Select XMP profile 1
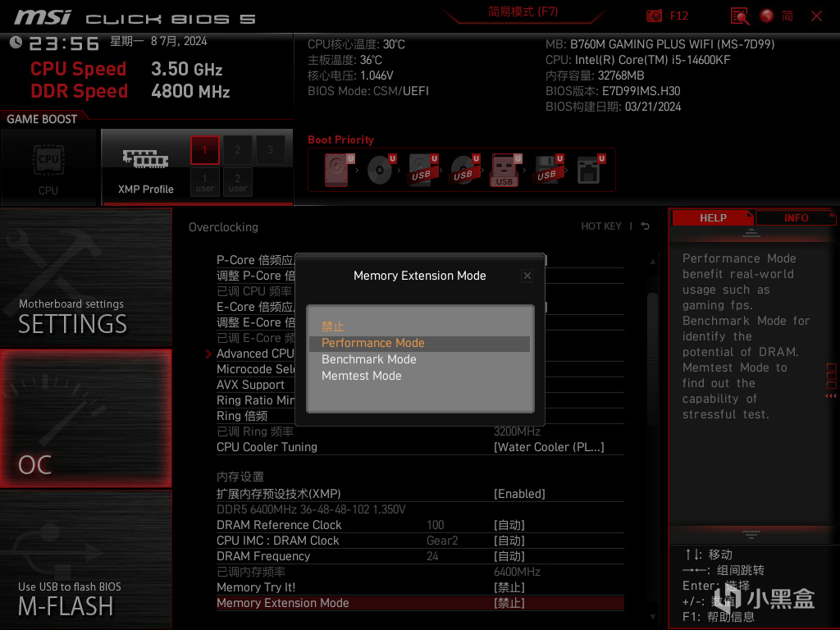This screenshot has width=840, height=630. click(204, 150)
